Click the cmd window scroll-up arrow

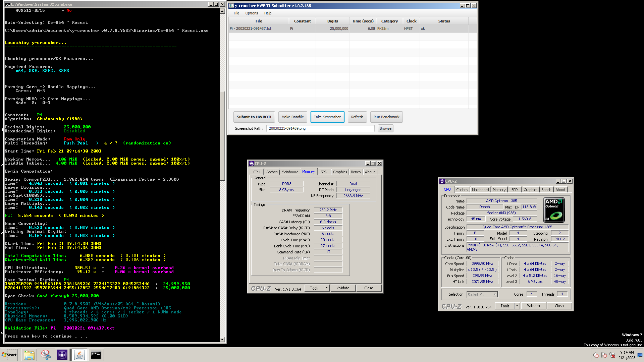222,11
